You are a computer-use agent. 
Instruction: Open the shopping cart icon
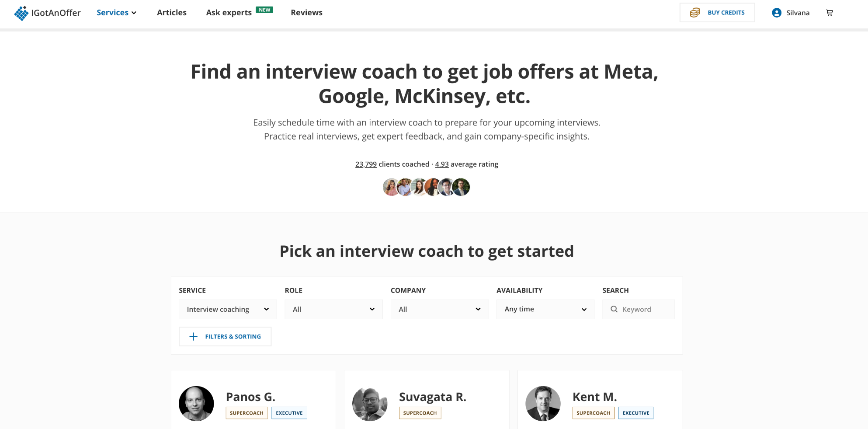[829, 13]
